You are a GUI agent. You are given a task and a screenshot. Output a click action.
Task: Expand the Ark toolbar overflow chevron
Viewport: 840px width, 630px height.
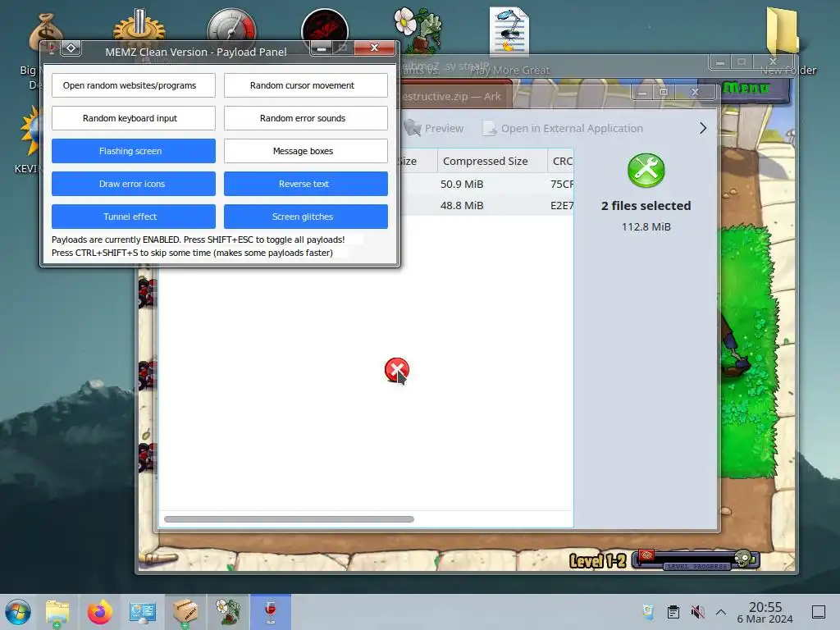click(x=703, y=128)
